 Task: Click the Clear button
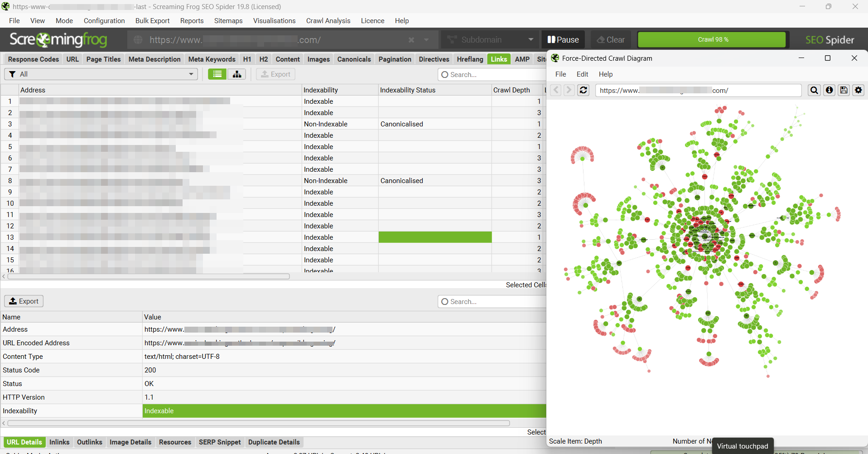(611, 40)
